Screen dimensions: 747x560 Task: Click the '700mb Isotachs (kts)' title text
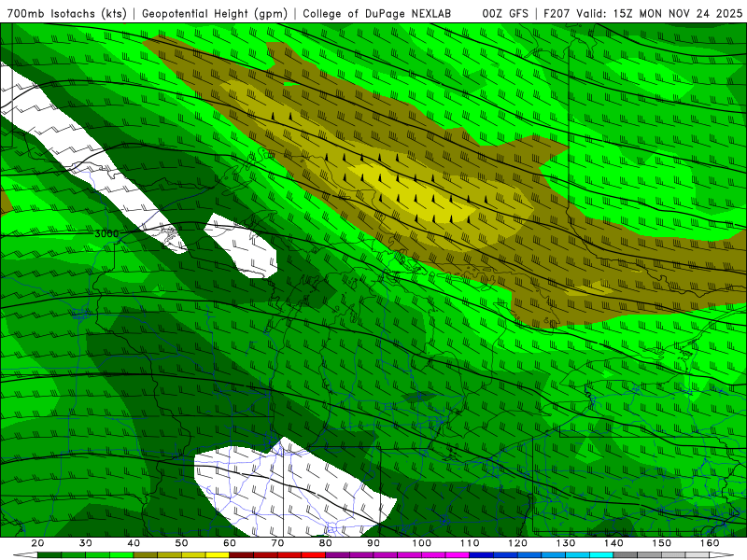pos(66,13)
